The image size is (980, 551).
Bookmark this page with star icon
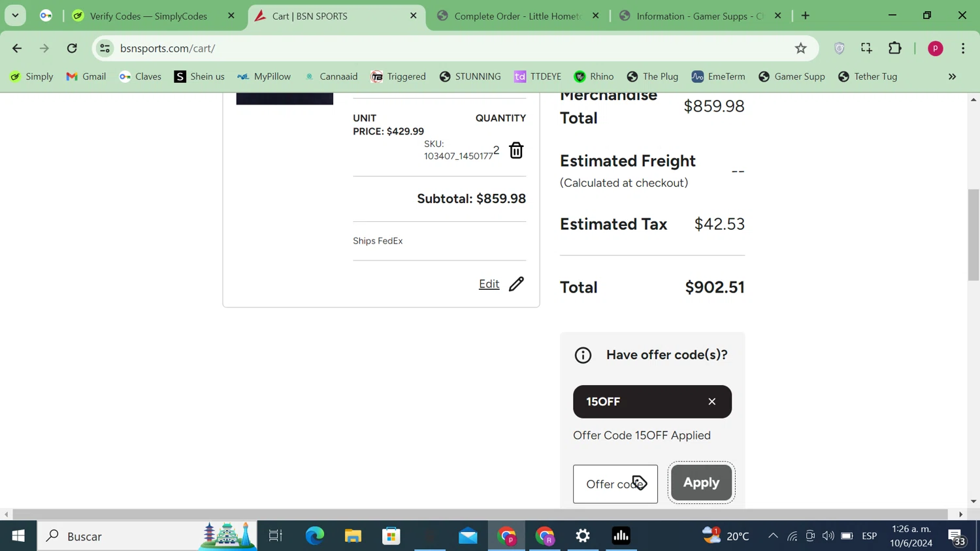point(801,48)
